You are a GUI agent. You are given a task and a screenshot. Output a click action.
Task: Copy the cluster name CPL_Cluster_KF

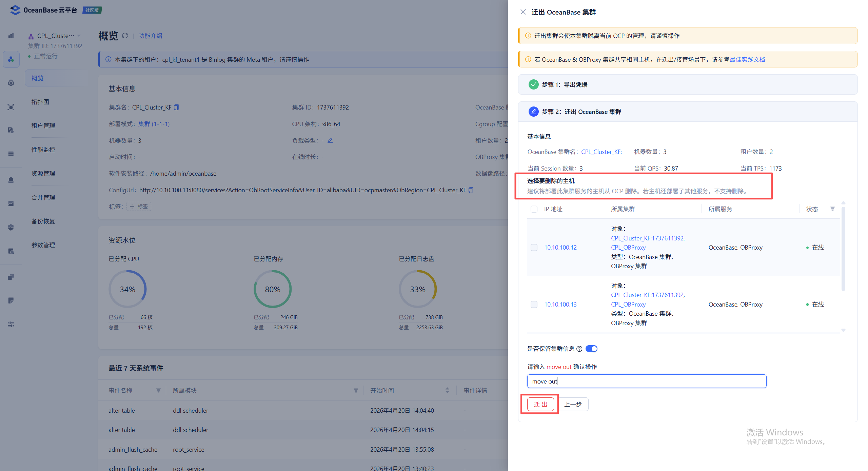[x=176, y=107]
